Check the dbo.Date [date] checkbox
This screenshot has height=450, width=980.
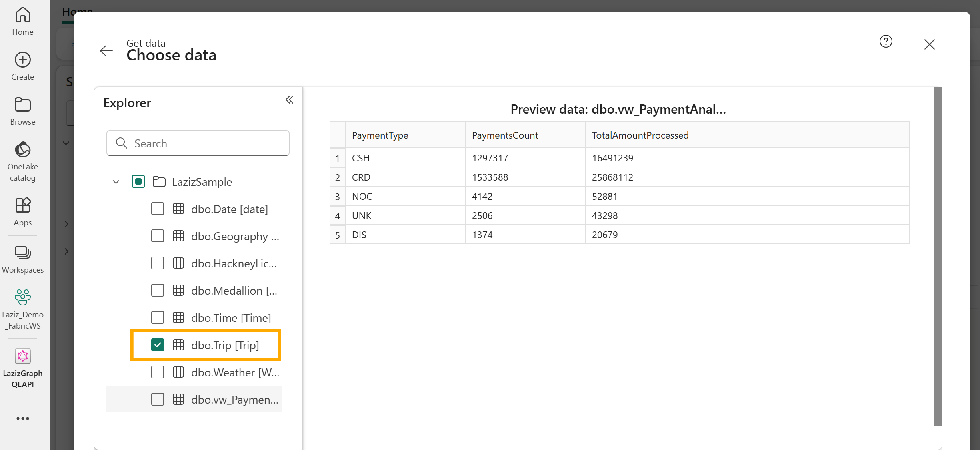click(x=158, y=209)
